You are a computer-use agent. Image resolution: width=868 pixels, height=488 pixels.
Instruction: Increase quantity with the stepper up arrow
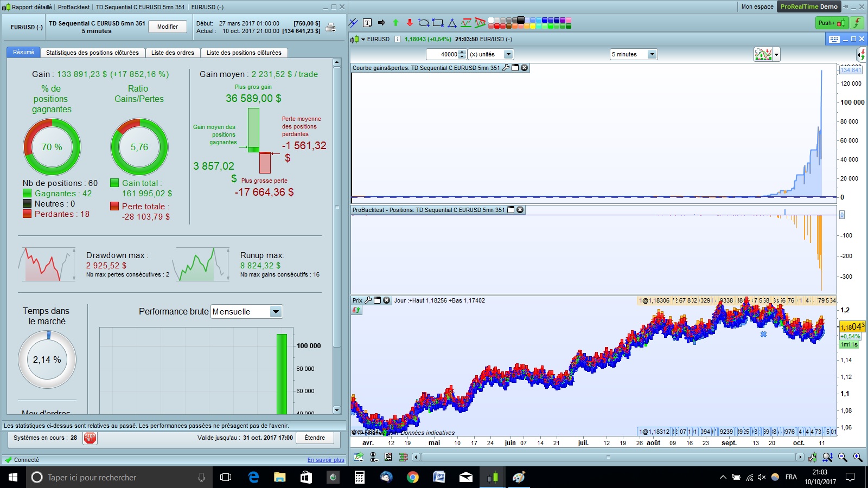click(462, 52)
